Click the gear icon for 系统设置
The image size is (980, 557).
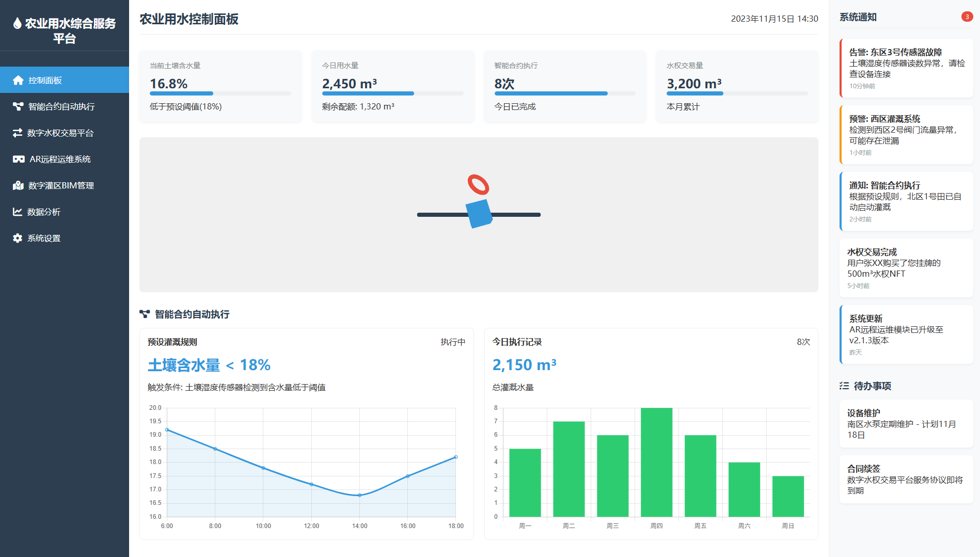click(18, 238)
